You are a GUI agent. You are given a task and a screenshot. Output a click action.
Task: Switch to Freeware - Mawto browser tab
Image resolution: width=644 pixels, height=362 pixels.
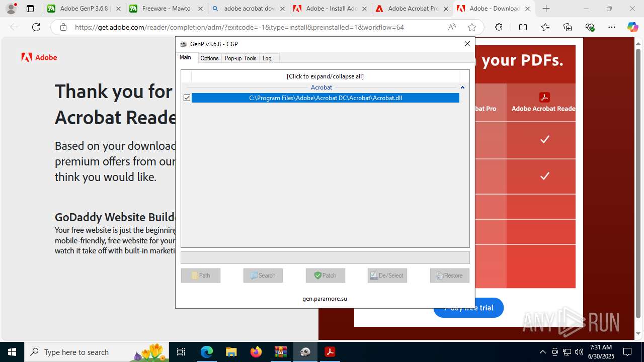(x=167, y=9)
